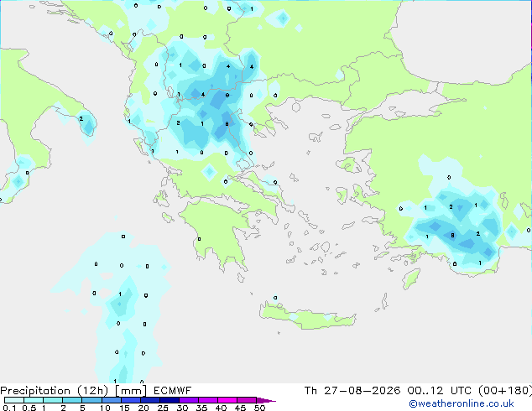Click legend scale label "20"
Screen dimensions: 532x411
pyautogui.click(x=143, y=408)
